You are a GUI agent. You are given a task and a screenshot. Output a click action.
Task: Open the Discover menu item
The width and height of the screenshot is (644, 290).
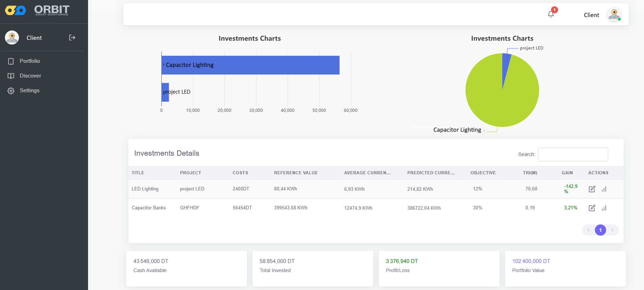tap(30, 76)
